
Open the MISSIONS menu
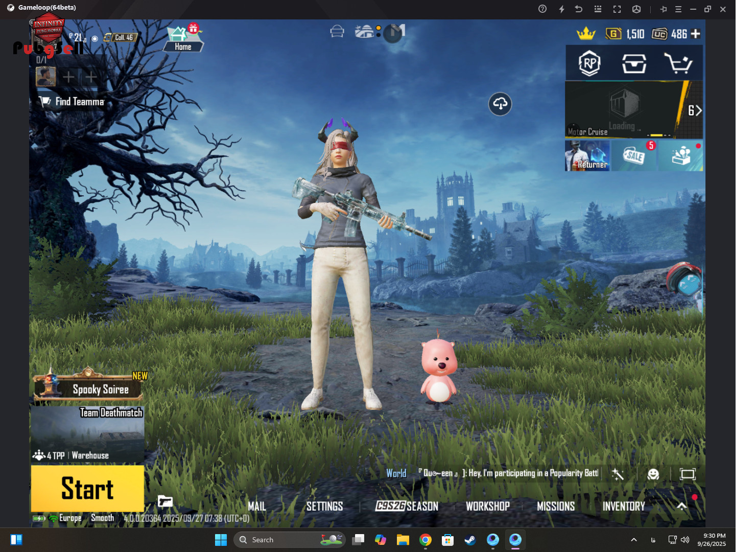pos(556,506)
